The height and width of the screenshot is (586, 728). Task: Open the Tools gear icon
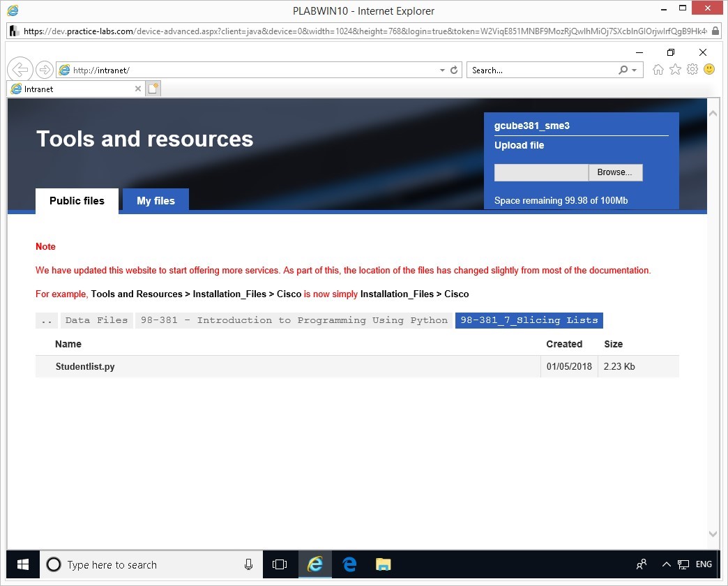[x=692, y=70]
